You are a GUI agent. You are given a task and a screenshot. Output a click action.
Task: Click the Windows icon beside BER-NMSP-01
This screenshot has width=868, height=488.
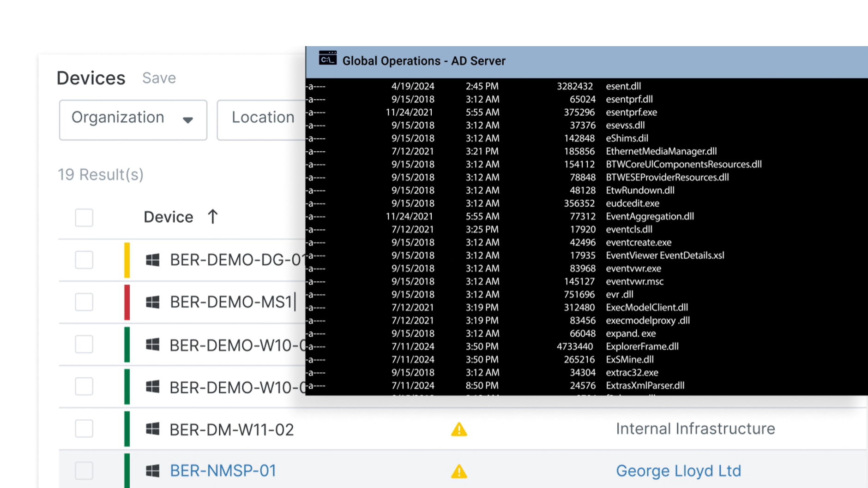pyautogui.click(x=153, y=470)
